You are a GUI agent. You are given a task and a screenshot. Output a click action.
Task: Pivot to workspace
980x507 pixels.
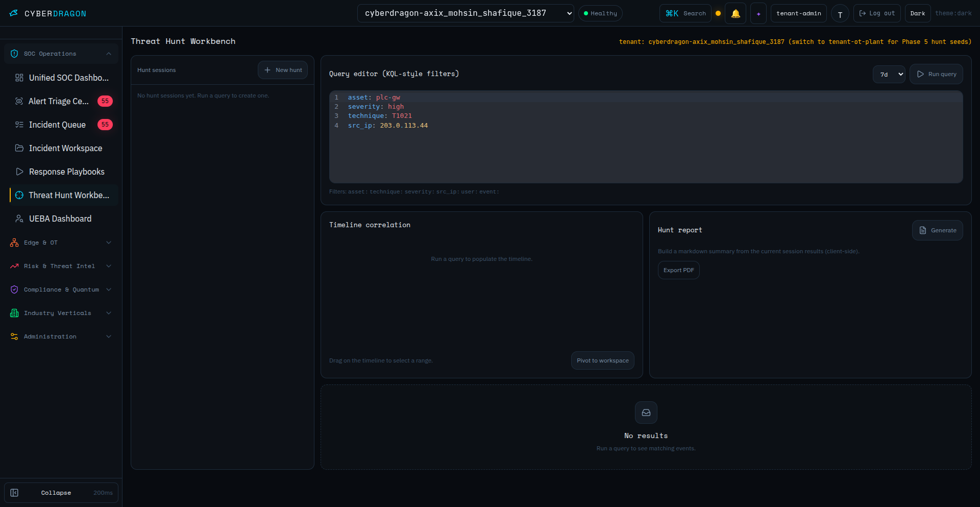point(603,360)
